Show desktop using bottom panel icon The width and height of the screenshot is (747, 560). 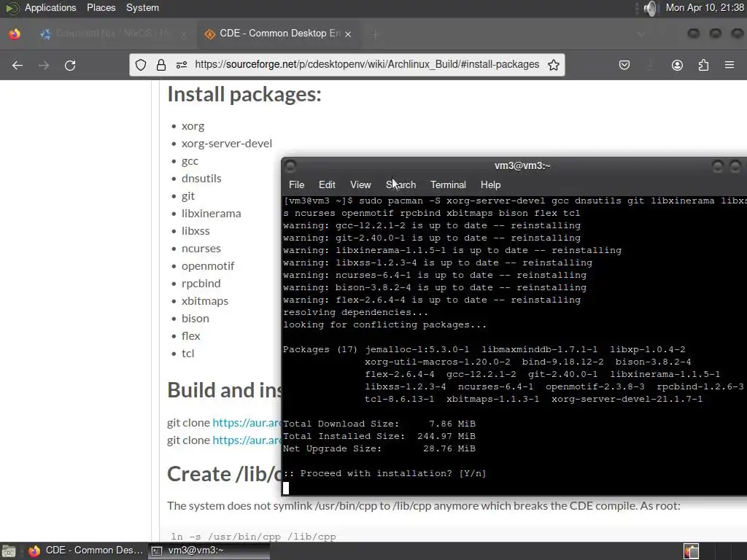[9, 551]
